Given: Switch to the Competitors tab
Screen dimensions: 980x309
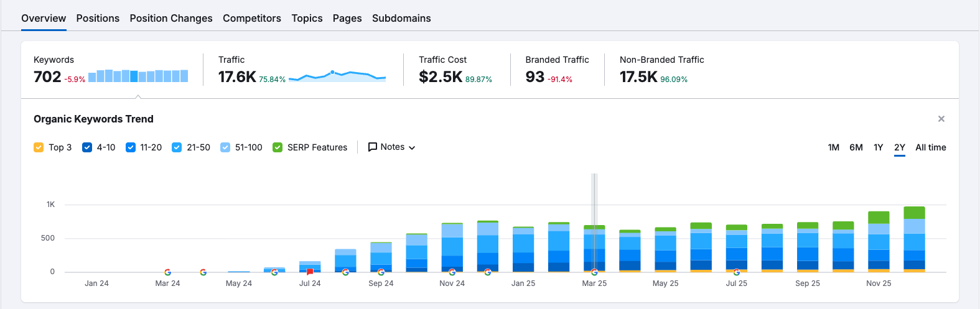Looking at the screenshot, I should (x=252, y=19).
